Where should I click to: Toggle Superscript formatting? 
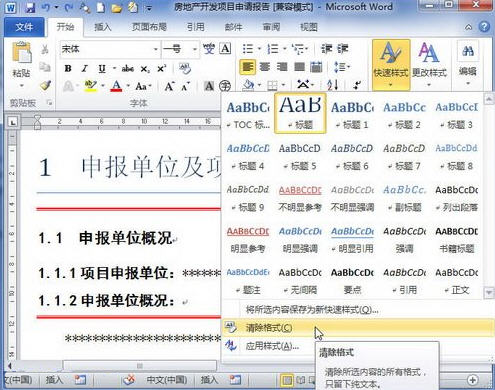click(x=161, y=68)
